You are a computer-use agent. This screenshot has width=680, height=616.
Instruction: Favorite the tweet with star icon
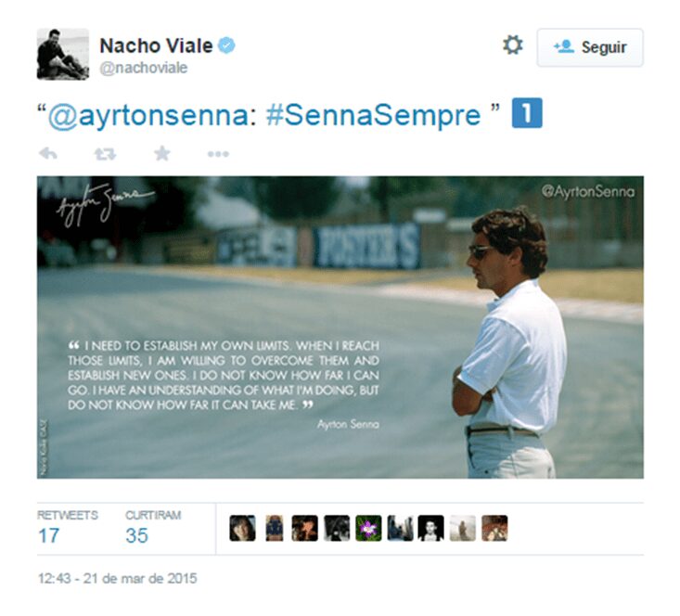click(x=161, y=154)
